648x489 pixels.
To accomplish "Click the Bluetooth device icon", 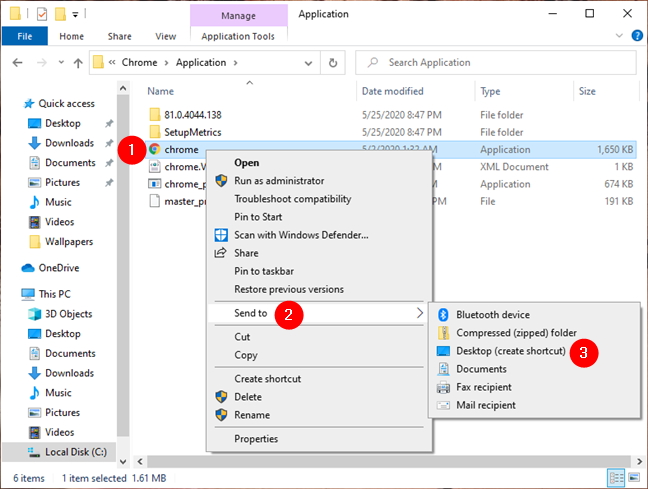I will 443,315.
